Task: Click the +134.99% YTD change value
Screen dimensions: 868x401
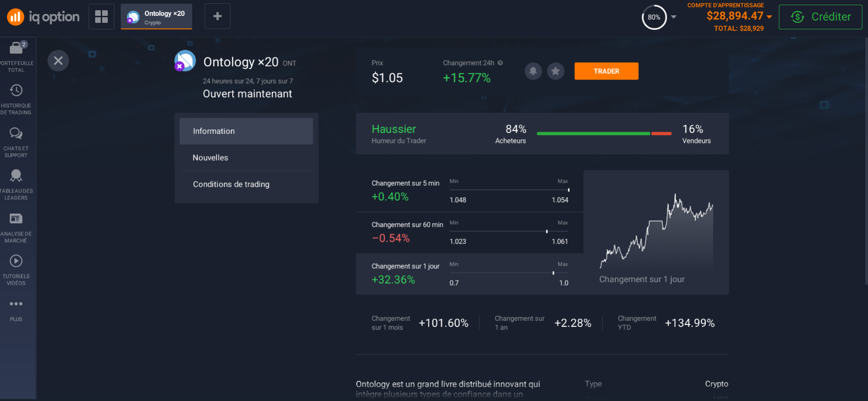Action: coord(690,323)
